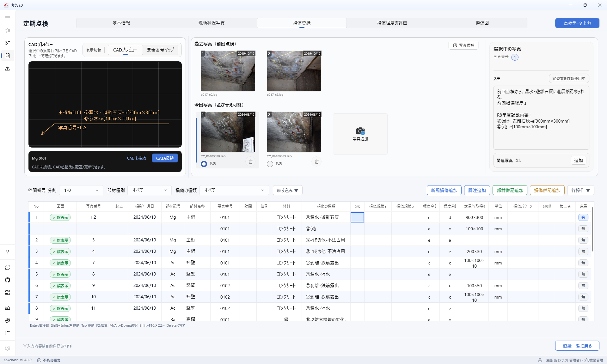
Task: Open the 行操作 dropdown menu
Action: coord(581,190)
